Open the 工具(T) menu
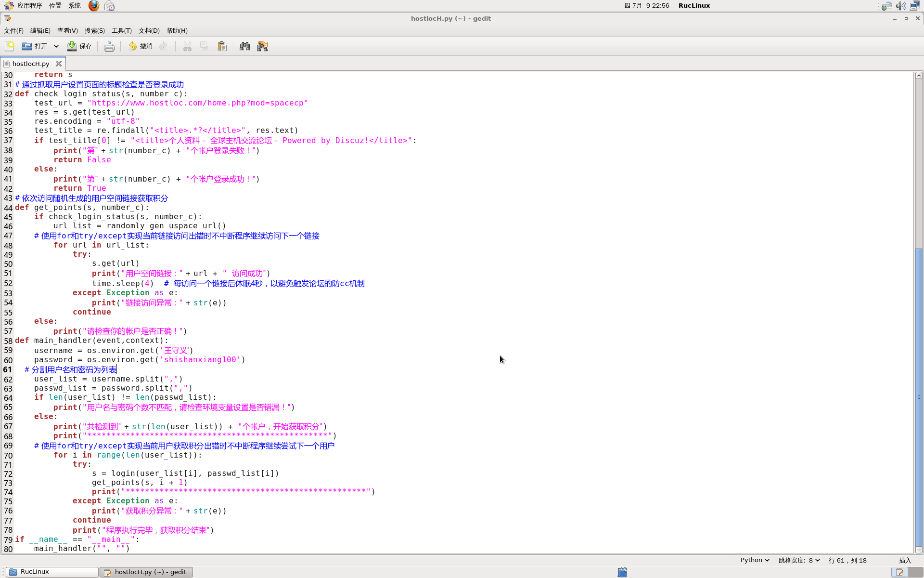This screenshot has width=924, height=578. pos(122,30)
